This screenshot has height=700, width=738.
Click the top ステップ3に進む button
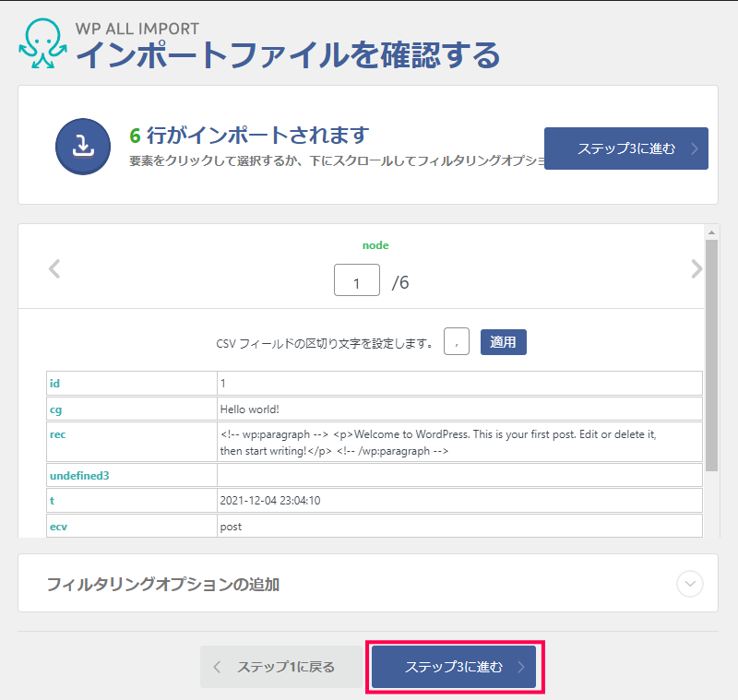point(626,148)
